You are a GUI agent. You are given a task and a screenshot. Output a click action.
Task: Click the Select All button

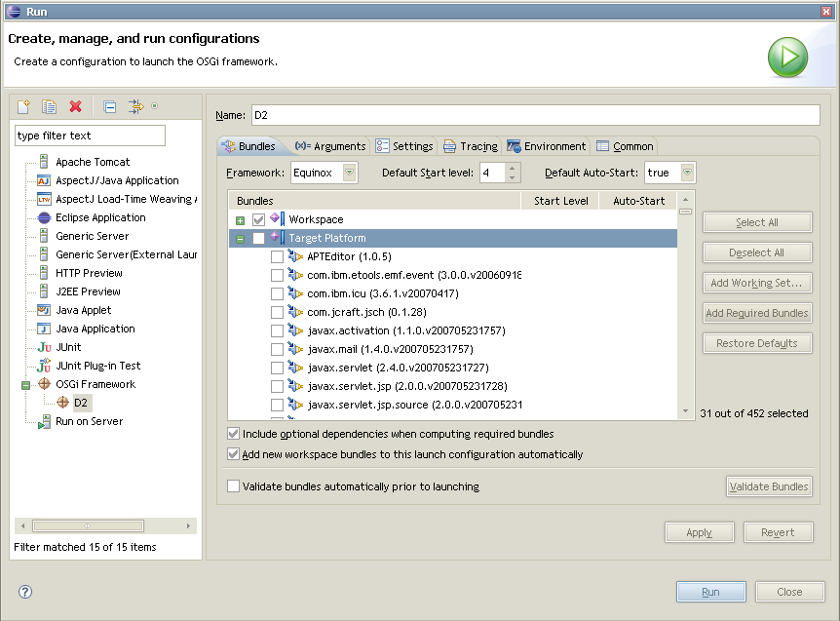(757, 222)
